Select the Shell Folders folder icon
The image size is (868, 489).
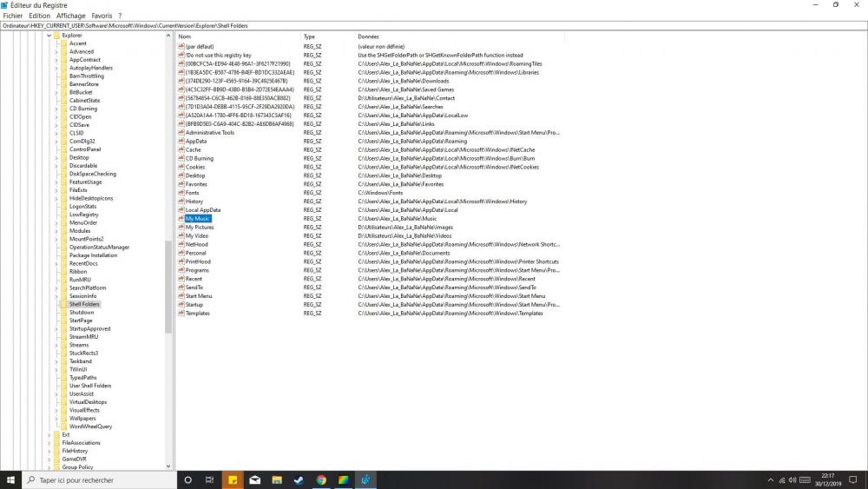[x=63, y=304]
